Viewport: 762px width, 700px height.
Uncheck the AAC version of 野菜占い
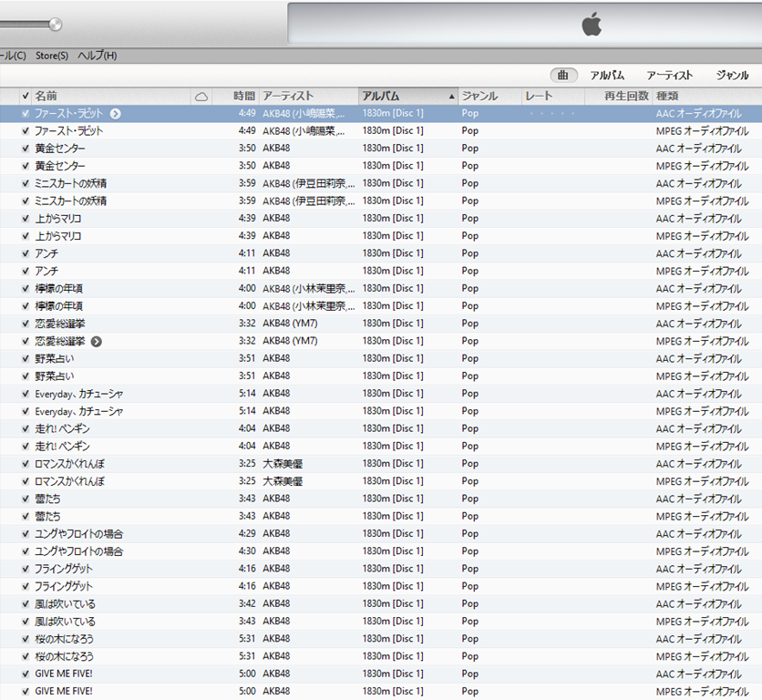coord(26,359)
